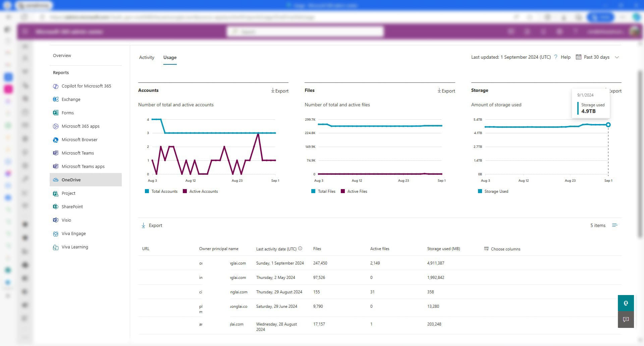Toggle Active Accounts legend swatch

click(x=185, y=191)
